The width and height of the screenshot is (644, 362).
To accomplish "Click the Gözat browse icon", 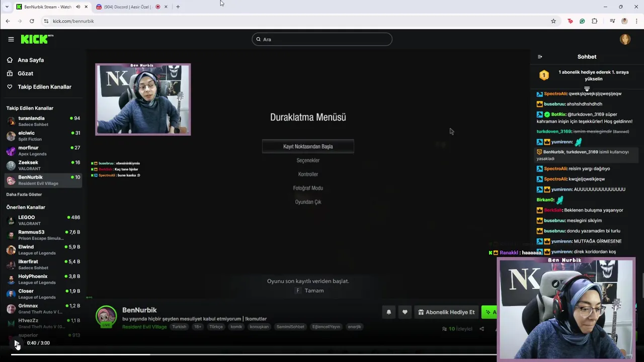I will (10, 73).
